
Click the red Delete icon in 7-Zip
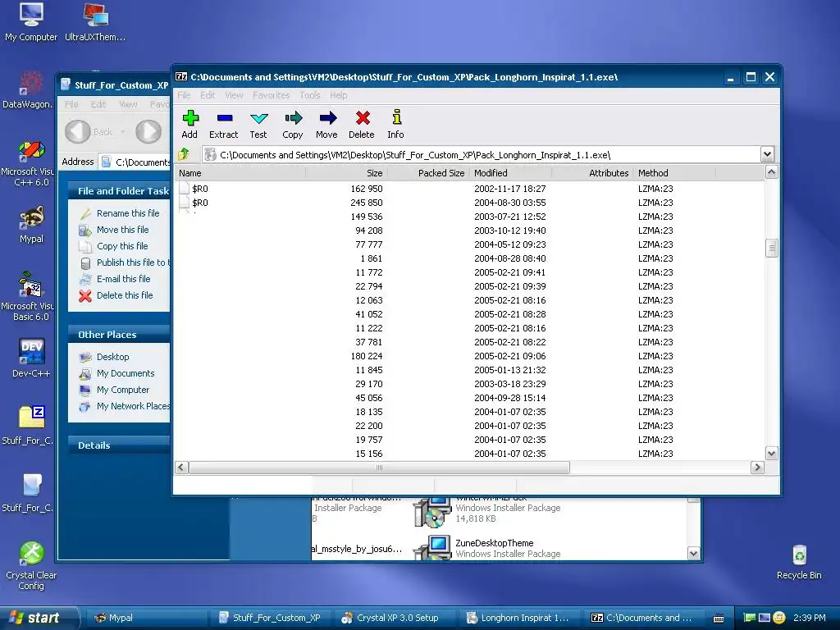[362, 125]
